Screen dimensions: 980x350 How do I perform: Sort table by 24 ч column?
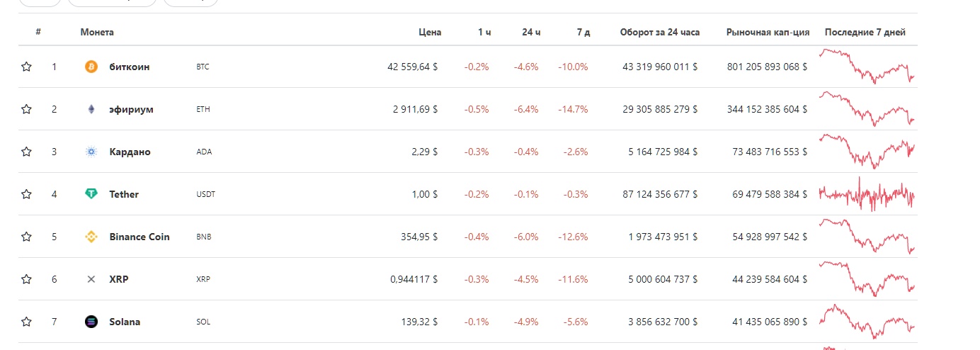532,32
